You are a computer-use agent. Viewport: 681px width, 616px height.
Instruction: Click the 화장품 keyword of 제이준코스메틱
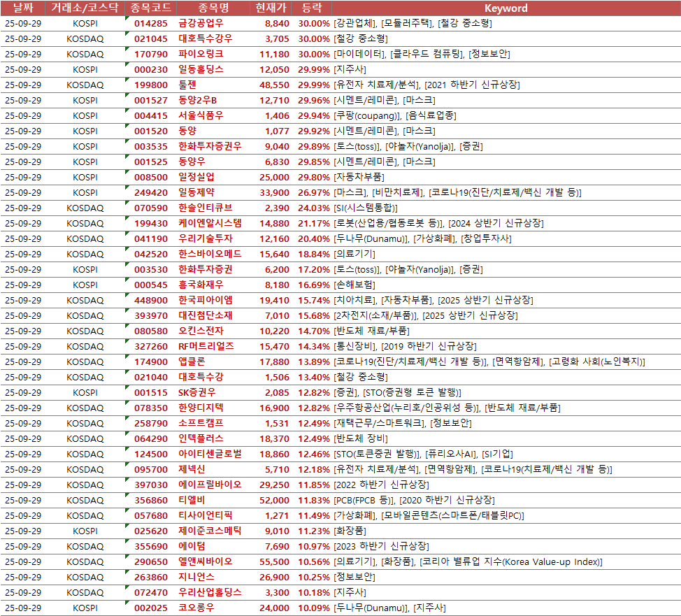tap(350, 531)
